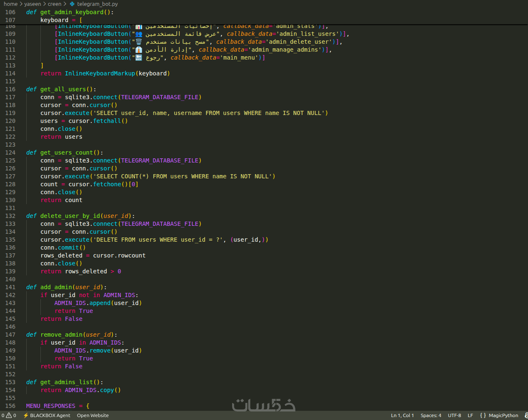
Task: Click ADMIN_IDS.remove(user_id) call
Action: [98, 350]
